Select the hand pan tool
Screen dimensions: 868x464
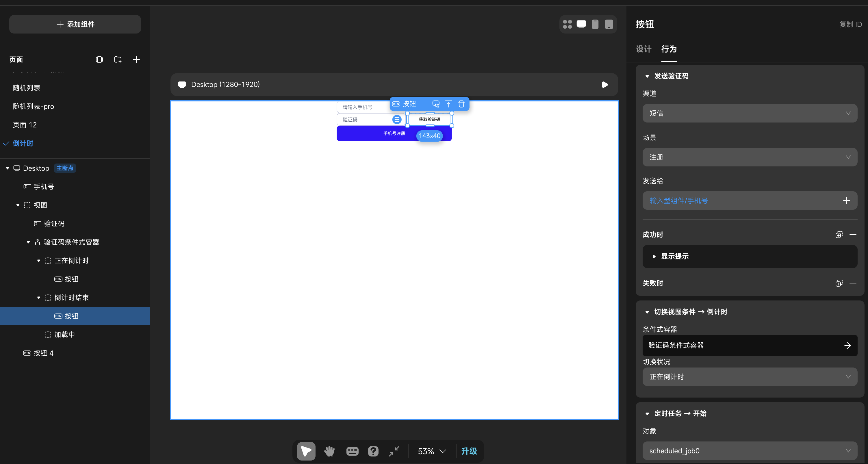click(329, 451)
